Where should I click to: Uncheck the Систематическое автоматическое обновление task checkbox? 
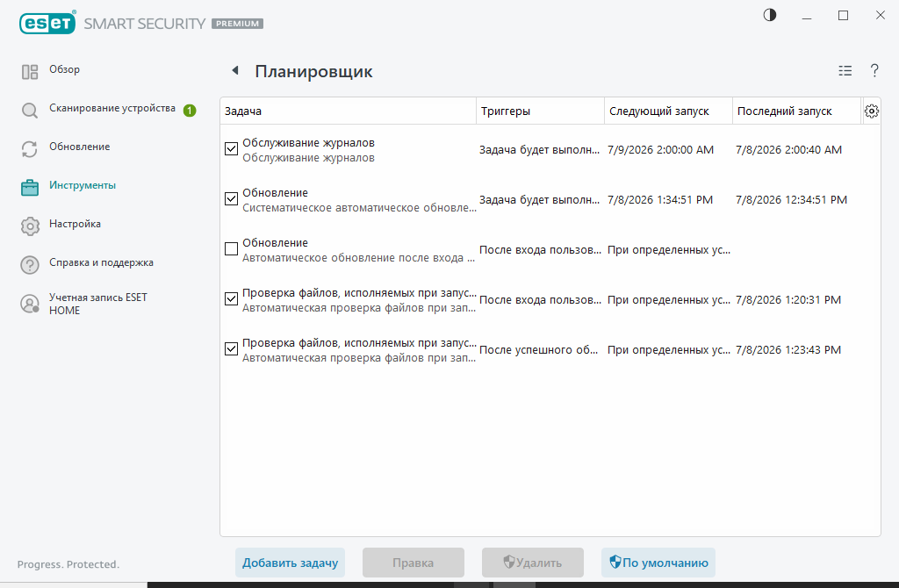[x=231, y=199]
